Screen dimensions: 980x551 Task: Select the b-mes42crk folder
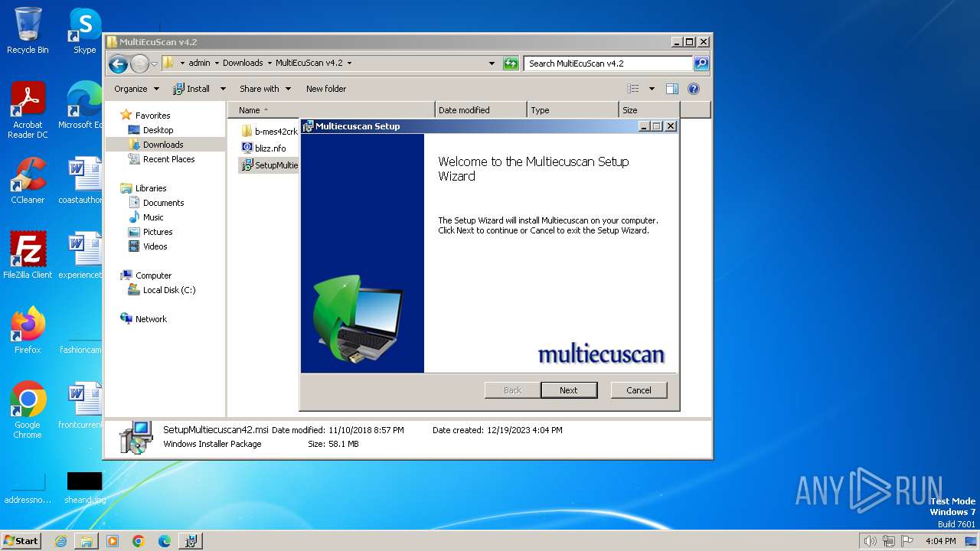point(269,131)
